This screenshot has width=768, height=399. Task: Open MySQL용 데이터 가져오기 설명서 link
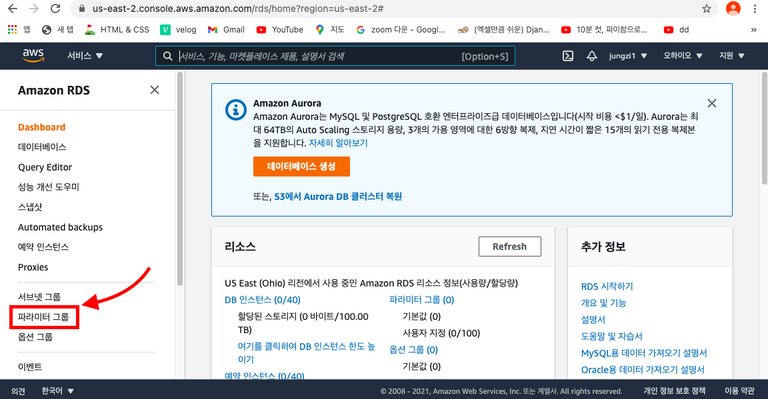644,353
